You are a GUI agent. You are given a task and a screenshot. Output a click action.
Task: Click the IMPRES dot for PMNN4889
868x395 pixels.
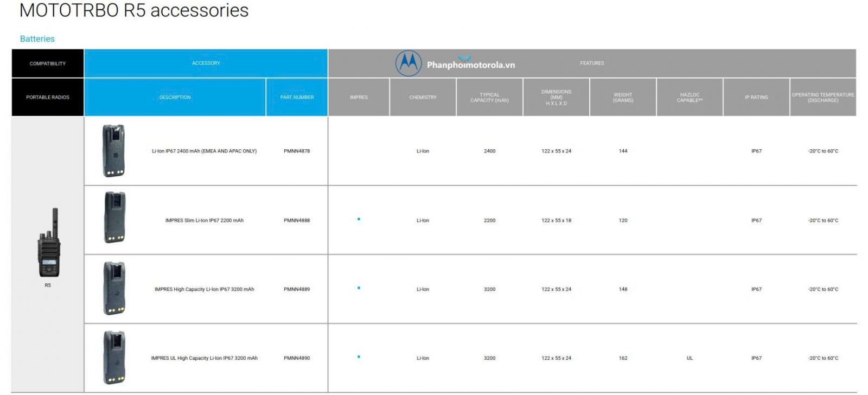[x=359, y=288]
